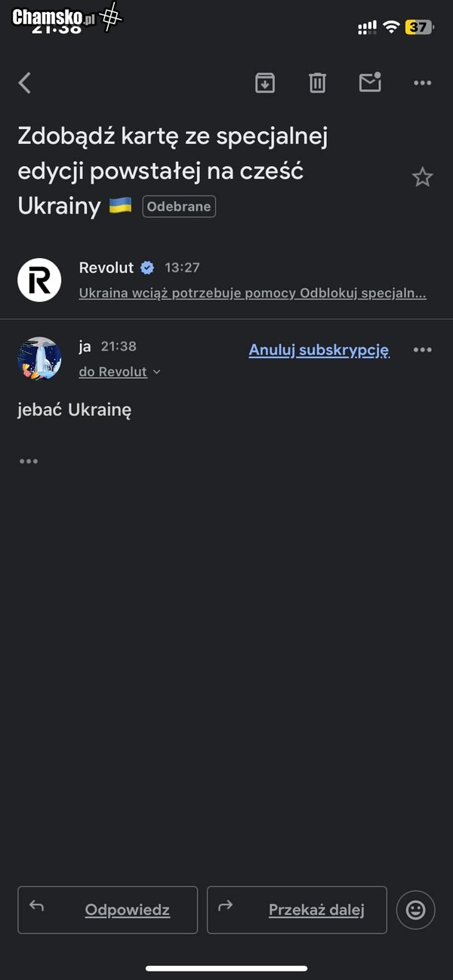Tap the Revolut sender logo avatar
Viewport: 453px width, 980px height.
[x=39, y=280]
